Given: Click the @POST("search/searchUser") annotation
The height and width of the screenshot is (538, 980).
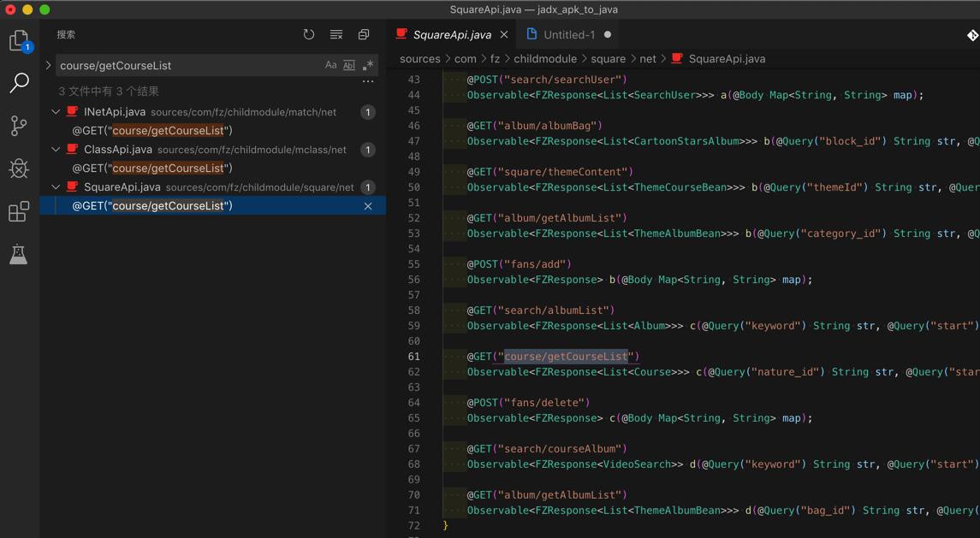Looking at the screenshot, I should click(547, 80).
